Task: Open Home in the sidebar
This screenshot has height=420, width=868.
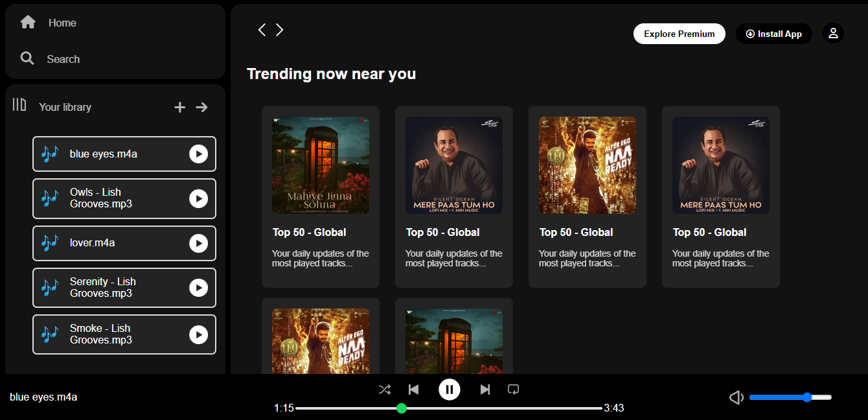Action: click(x=62, y=23)
